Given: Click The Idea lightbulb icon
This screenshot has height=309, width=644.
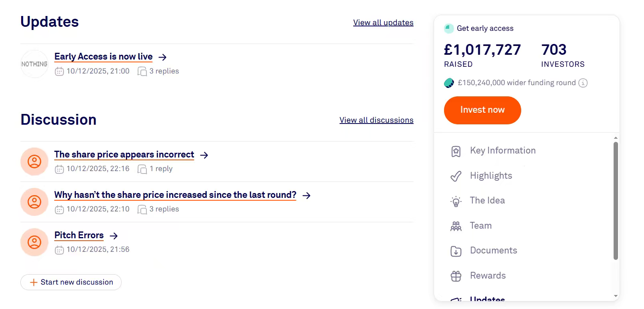Looking at the screenshot, I should pyautogui.click(x=456, y=201).
